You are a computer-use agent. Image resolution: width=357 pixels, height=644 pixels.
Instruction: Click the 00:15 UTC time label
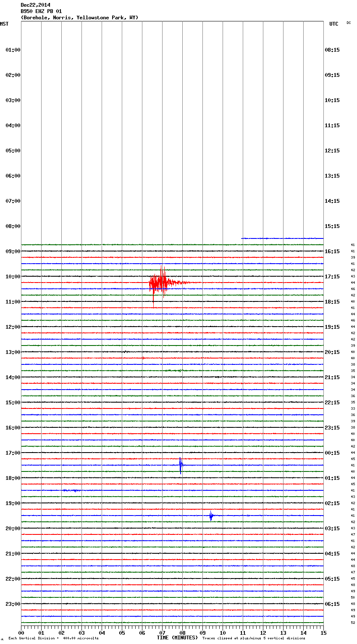[x=332, y=453]
